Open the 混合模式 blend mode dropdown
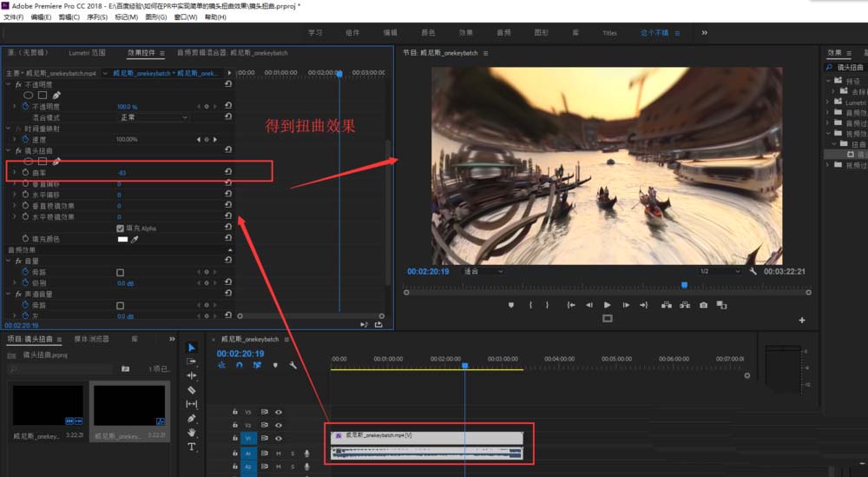The image size is (868, 477). (154, 117)
